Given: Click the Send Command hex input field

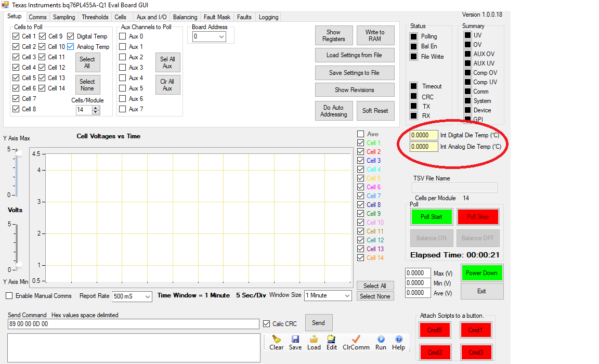Looking at the screenshot, I should [133, 324].
